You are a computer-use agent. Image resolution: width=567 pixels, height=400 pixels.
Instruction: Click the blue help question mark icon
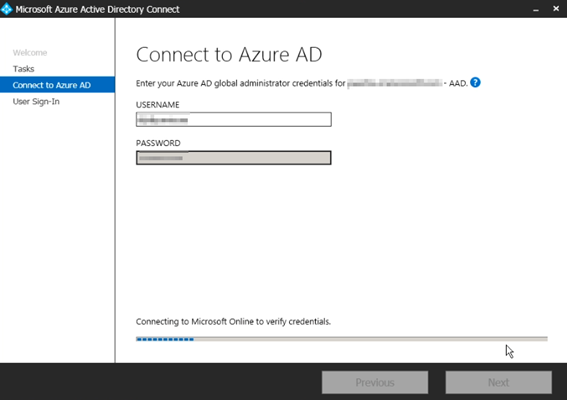475,83
